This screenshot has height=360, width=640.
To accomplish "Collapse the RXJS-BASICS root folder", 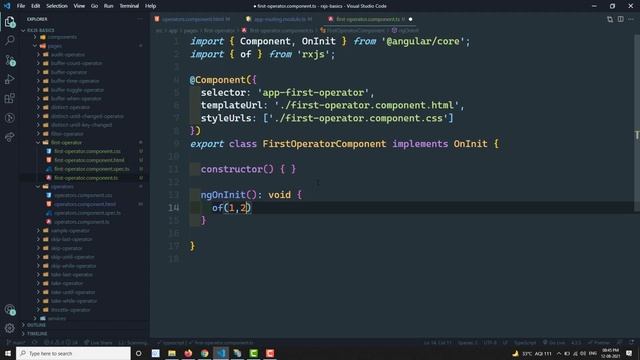I will coord(40,30).
